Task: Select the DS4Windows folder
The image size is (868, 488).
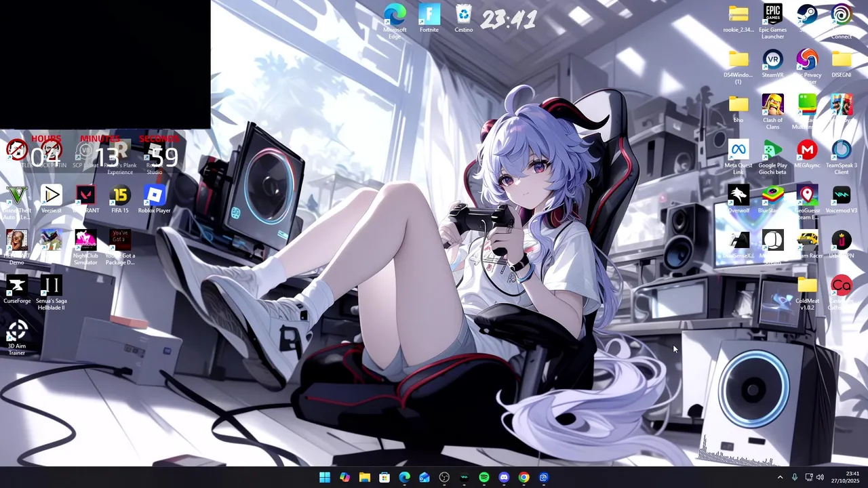Action: click(738, 66)
